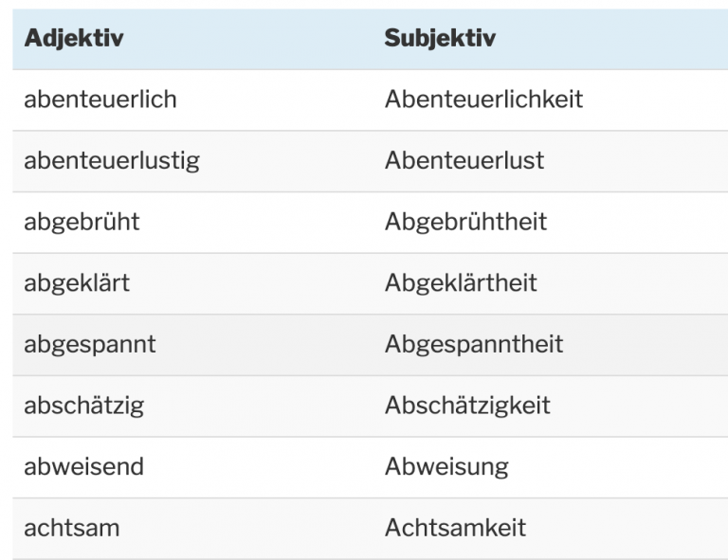Pick the abgebrüht cell
The image size is (728, 560).
point(82,222)
